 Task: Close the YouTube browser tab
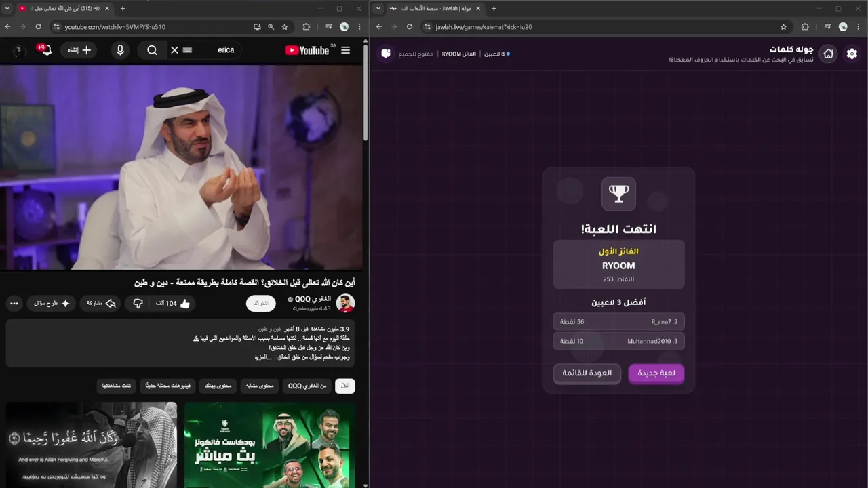[108, 9]
